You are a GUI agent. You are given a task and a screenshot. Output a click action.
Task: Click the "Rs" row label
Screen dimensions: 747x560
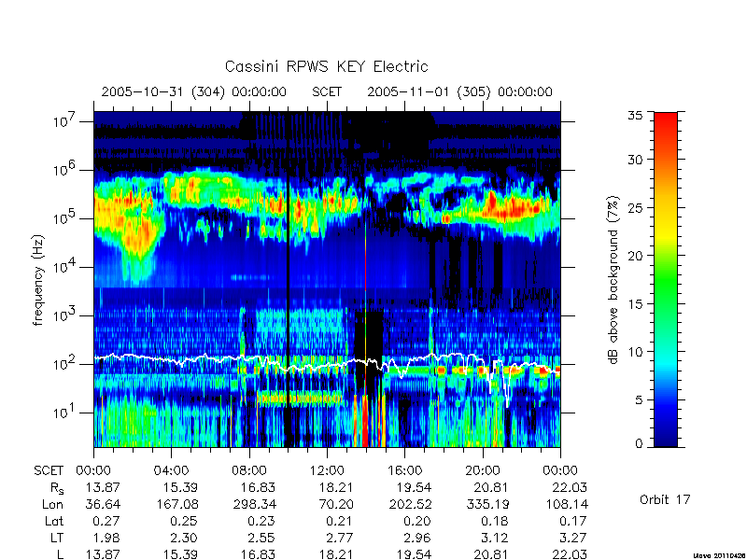(x=57, y=488)
